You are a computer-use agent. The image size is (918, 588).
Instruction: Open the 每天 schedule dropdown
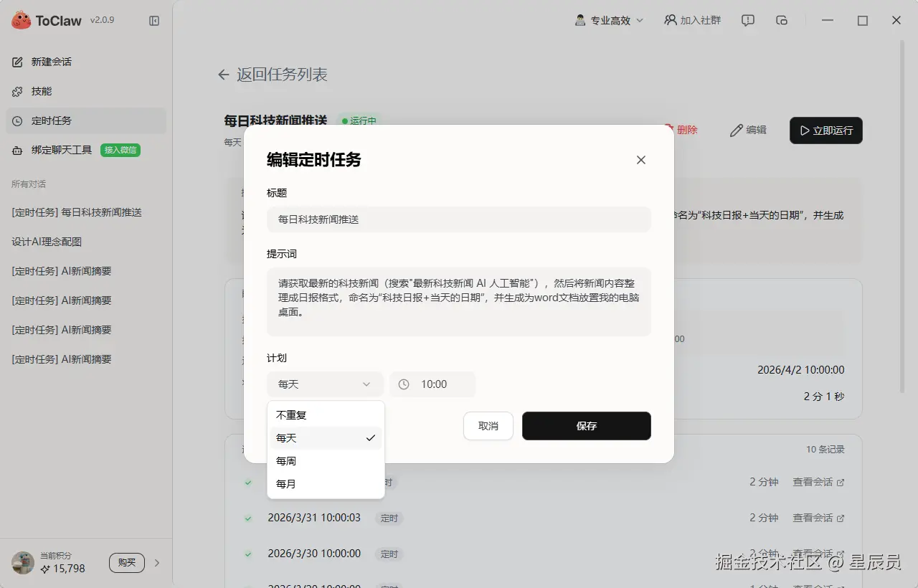pyautogui.click(x=325, y=384)
